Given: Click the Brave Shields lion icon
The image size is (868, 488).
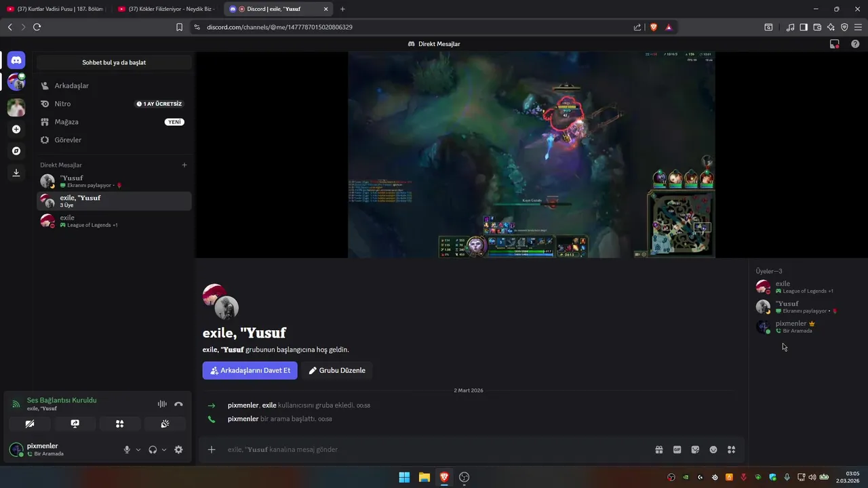Looking at the screenshot, I should pyautogui.click(x=654, y=27).
